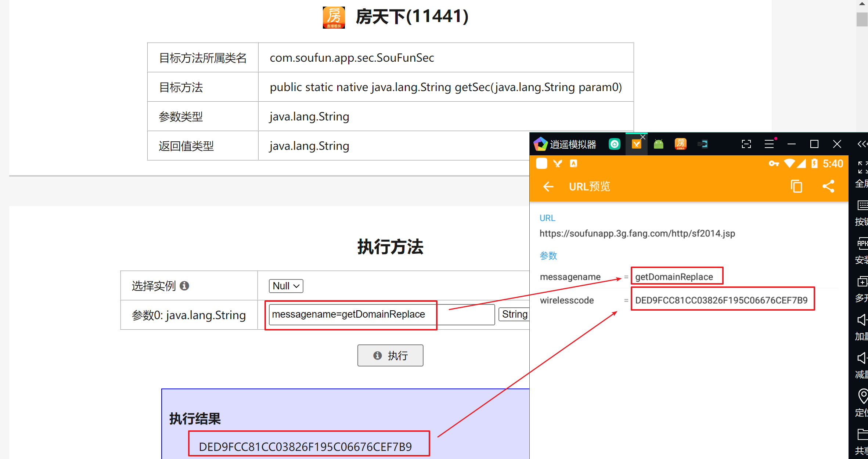Click the bird notification icon in status bar
The width and height of the screenshot is (868, 459).
pos(558,163)
